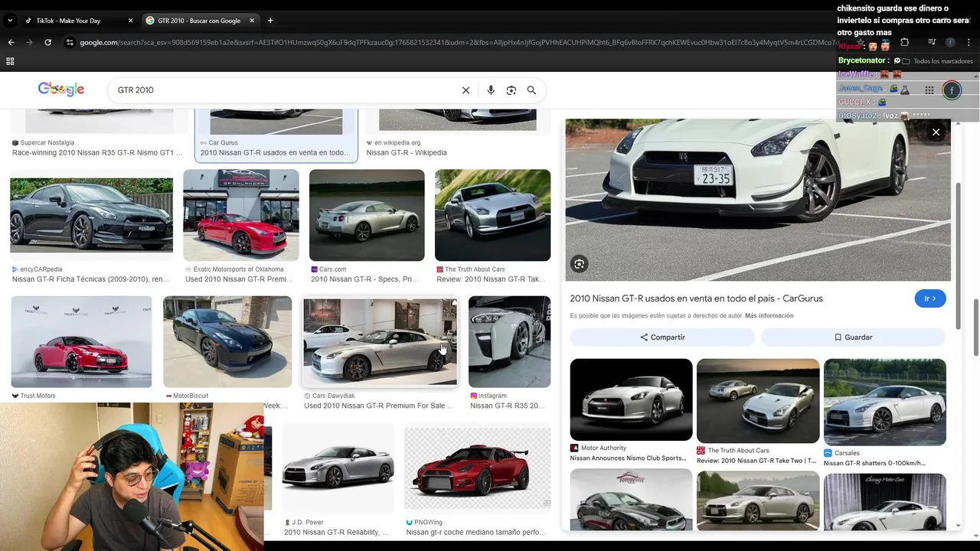
Task: Clear the GTR 2010 search text
Action: (465, 90)
